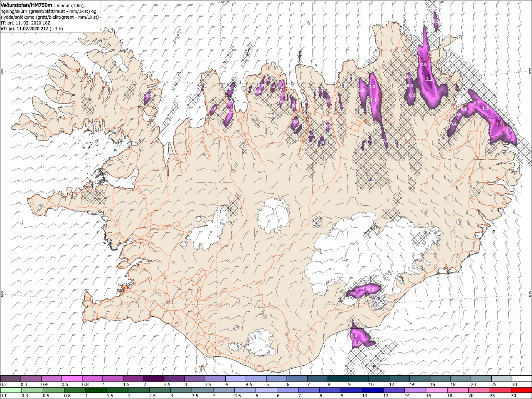This screenshot has width=532, height=399.
Task: Click the 'rigning/skúrir' legend description line
Action: point(49,11)
